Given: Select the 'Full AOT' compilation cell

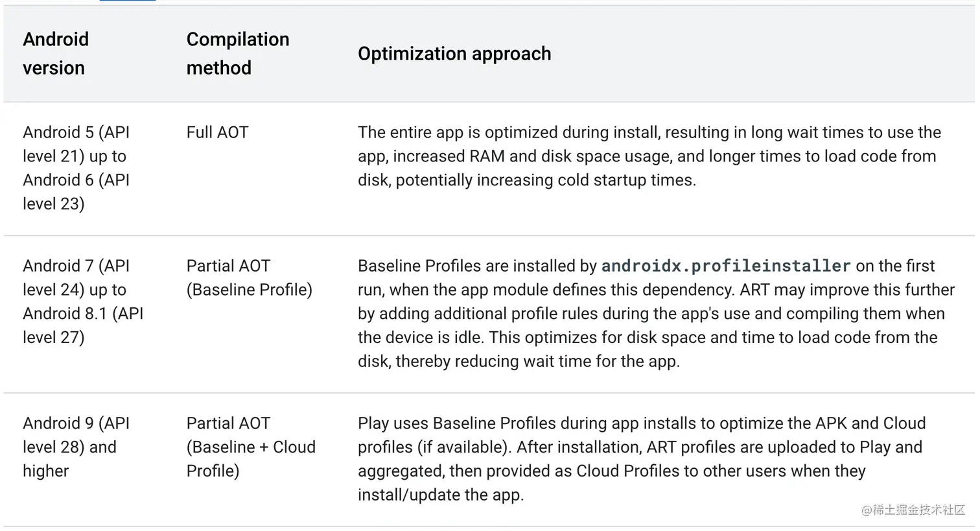Looking at the screenshot, I should point(217,132).
